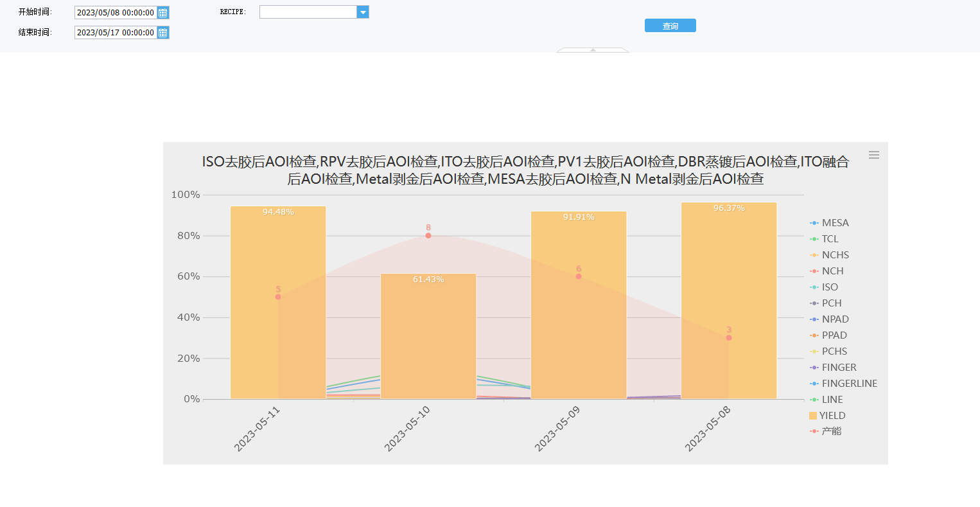Select the capacity data point labeled 5

coord(278,297)
